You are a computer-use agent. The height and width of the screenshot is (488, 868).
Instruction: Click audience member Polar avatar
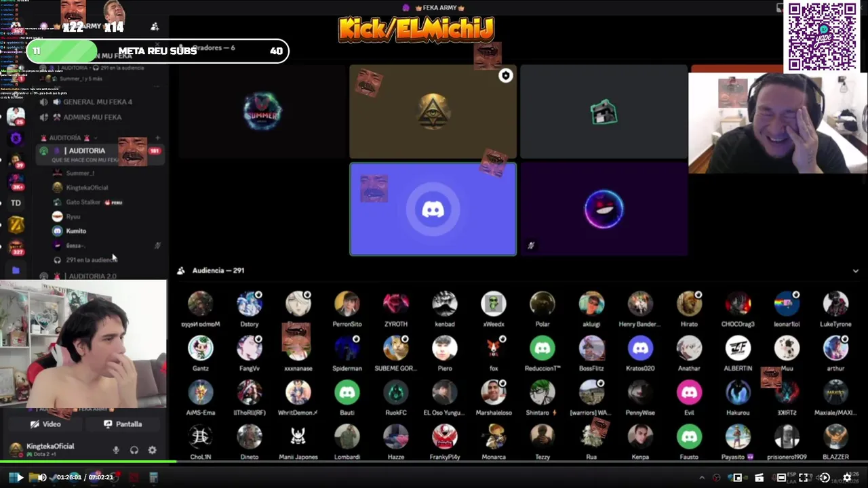point(542,304)
